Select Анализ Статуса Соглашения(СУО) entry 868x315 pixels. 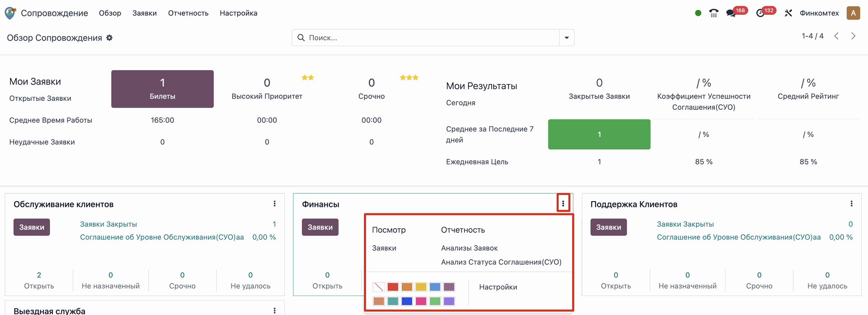coord(501,262)
